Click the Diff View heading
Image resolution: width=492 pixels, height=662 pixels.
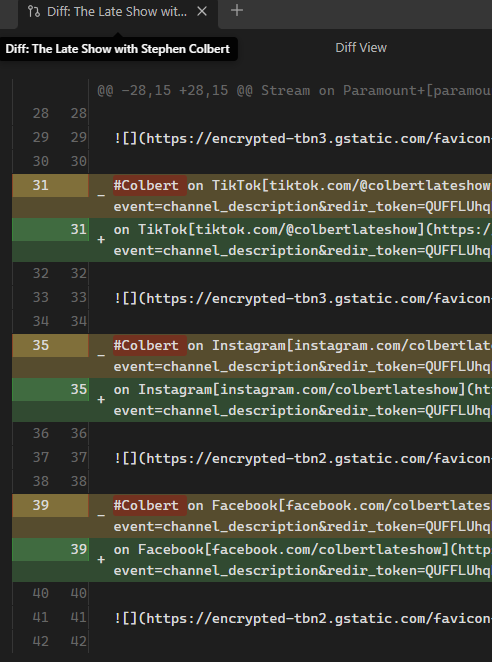(x=361, y=48)
